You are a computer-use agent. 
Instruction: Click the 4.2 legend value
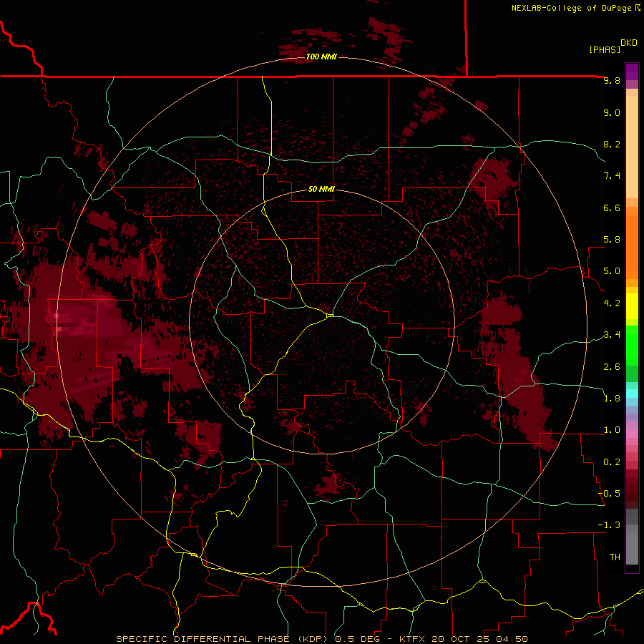[x=612, y=303]
